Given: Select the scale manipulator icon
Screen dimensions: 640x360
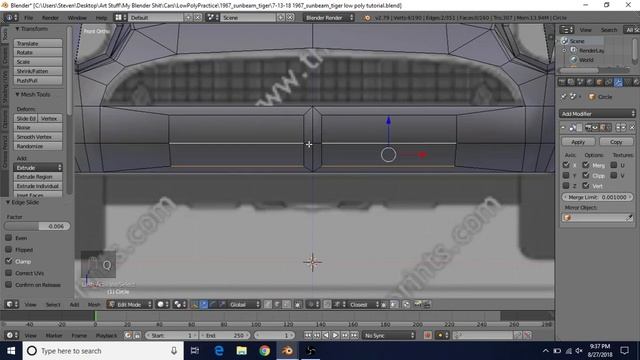Looking at the screenshot, I should click(x=222, y=304).
